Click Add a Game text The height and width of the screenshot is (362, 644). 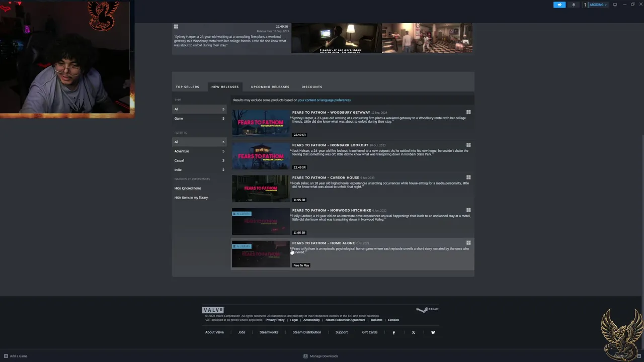(x=19, y=356)
